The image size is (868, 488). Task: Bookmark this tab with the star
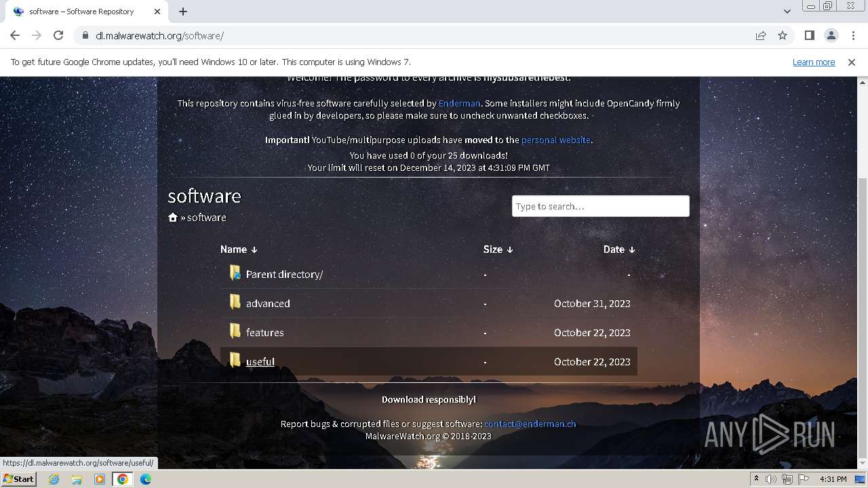click(x=783, y=35)
